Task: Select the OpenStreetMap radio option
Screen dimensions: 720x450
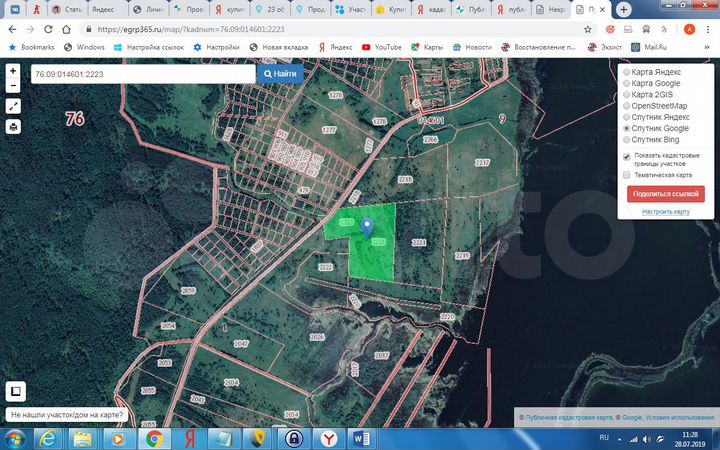Action: pyautogui.click(x=627, y=106)
